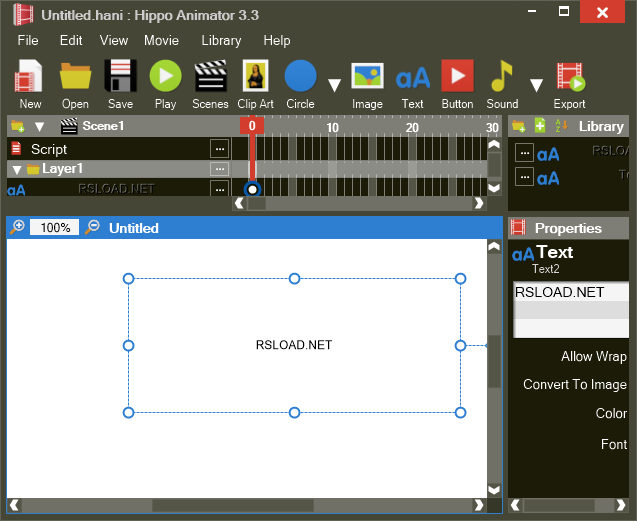Add a new folder in the Library panel
Screen dimensions: 637x521
[518, 126]
